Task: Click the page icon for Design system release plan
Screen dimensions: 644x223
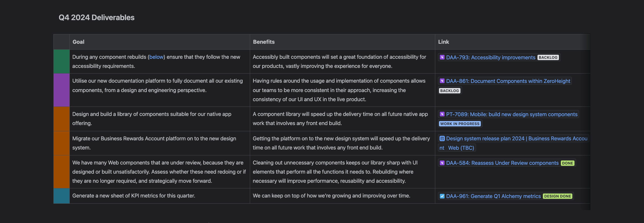Action: coord(442,138)
